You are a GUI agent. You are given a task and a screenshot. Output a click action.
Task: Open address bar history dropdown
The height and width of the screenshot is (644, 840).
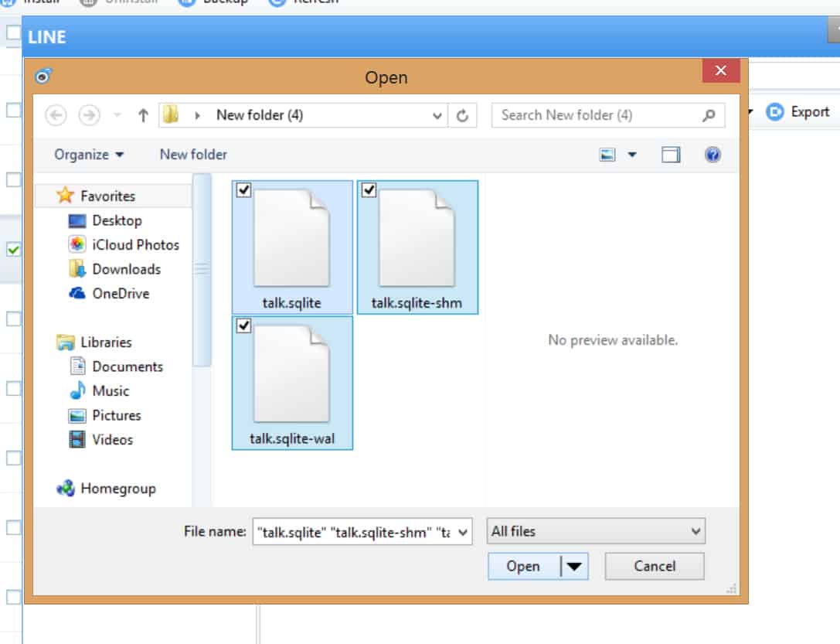(x=437, y=115)
